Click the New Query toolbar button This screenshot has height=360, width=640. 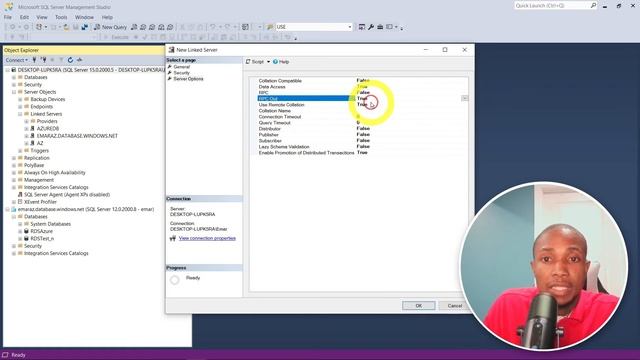point(111,27)
